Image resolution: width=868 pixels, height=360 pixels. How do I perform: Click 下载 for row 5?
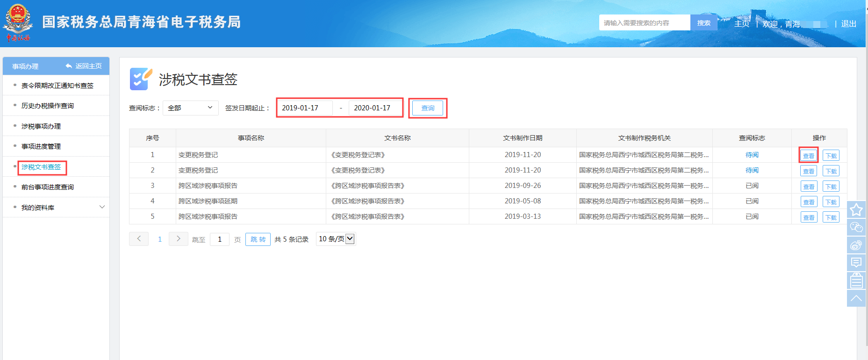click(x=831, y=217)
